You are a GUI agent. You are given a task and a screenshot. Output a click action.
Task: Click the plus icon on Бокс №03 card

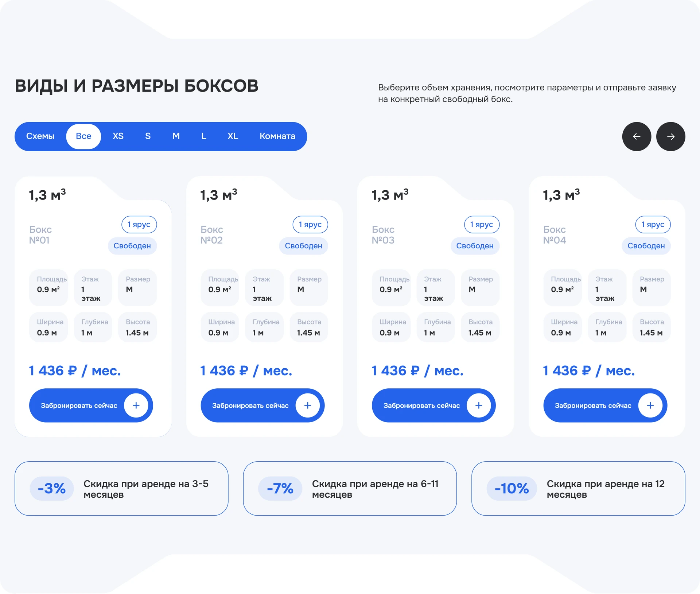point(479,405)
